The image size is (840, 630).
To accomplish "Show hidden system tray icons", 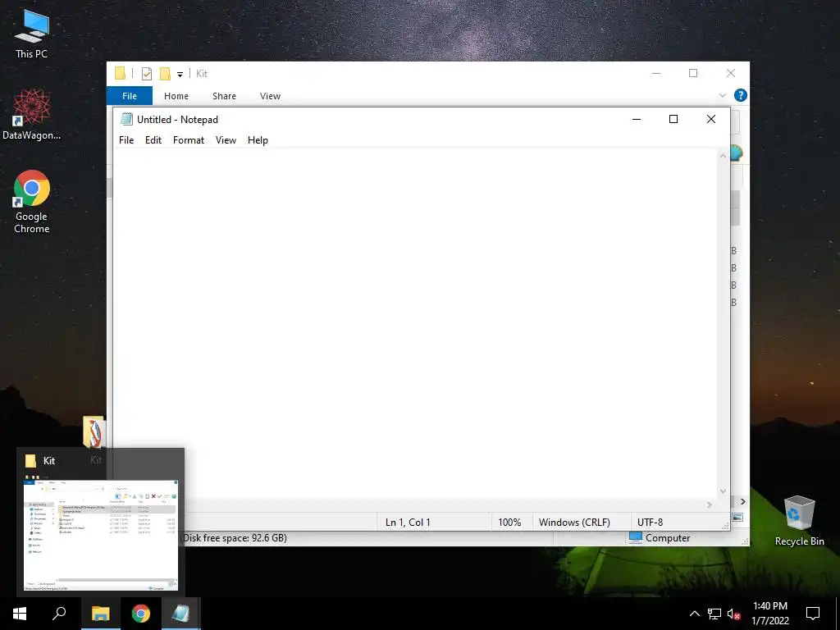I will click(x=694, y=614).
